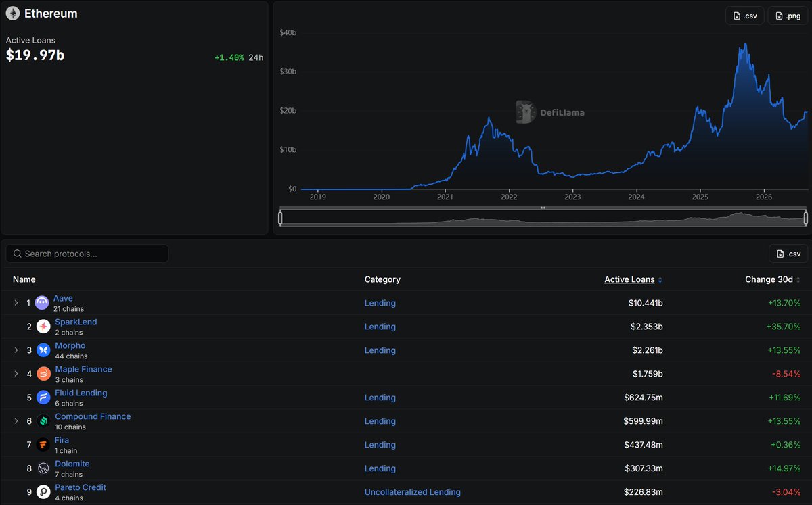Screen dimensions: 812x505
Task: Click the left handle of chart range slider
Action: tap(281, 218)
